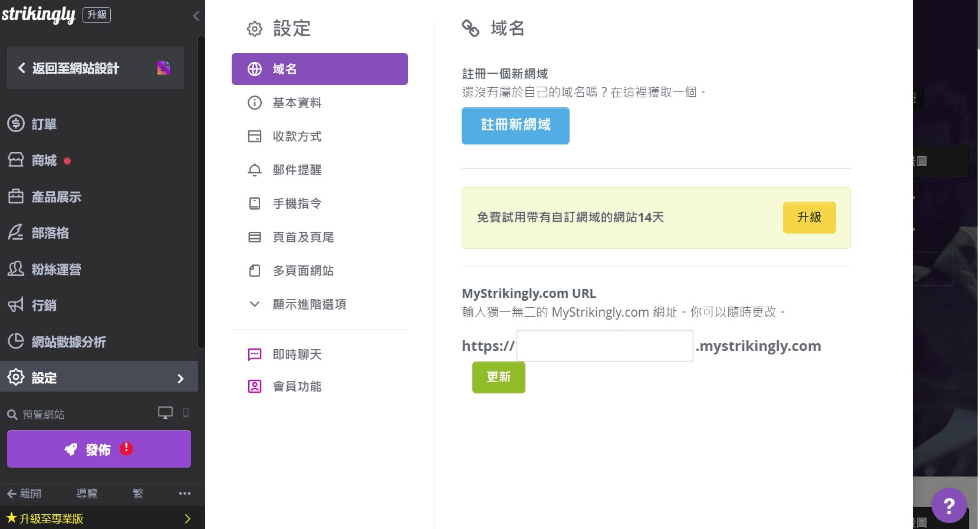The image size is (980, 529).
Task: Expand the 升級至專業版 upgrade banner
Action: pos(188,519)
